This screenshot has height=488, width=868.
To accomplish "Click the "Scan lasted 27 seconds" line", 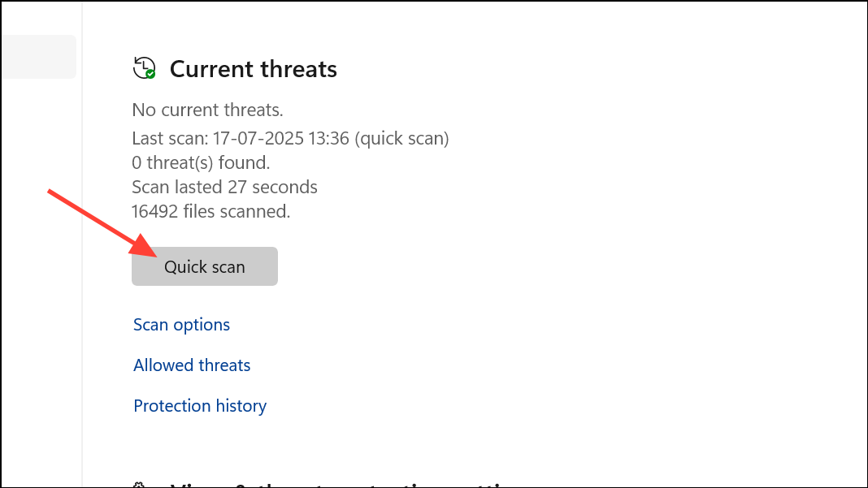I will 224,187.
